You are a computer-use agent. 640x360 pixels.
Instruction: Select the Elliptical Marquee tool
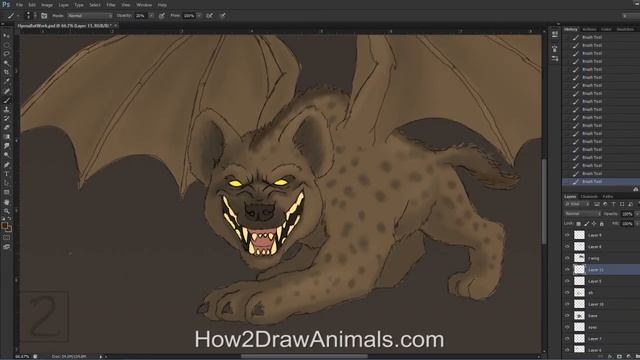pyautogui.click(x=7, y=45)
